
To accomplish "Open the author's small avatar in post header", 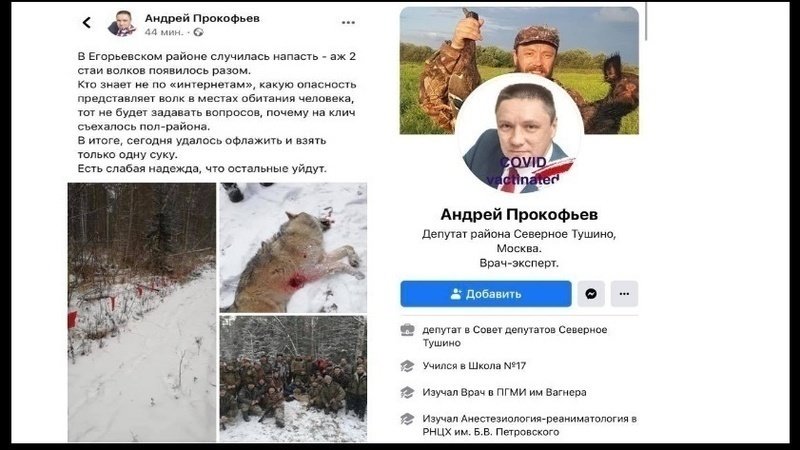I will 122,23.
